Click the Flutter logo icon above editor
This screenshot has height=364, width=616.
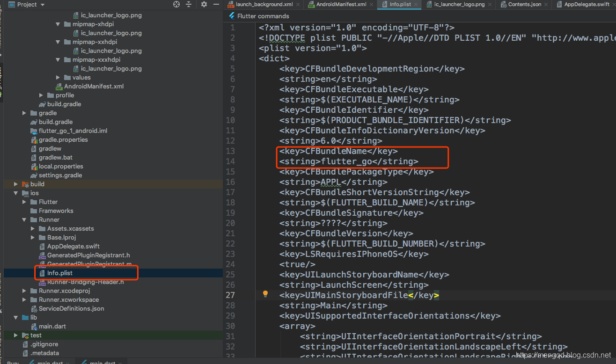tap(232, 16)
